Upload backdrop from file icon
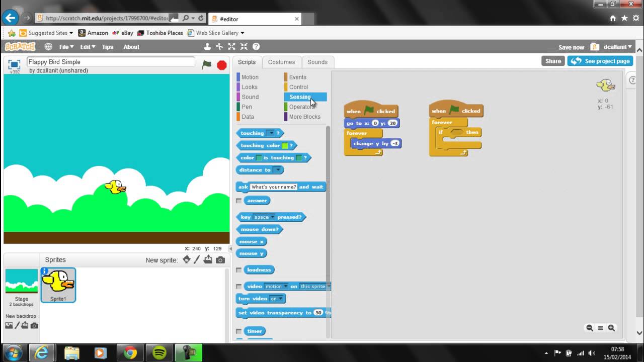644x362 pixels. click(x=25, y=325)
